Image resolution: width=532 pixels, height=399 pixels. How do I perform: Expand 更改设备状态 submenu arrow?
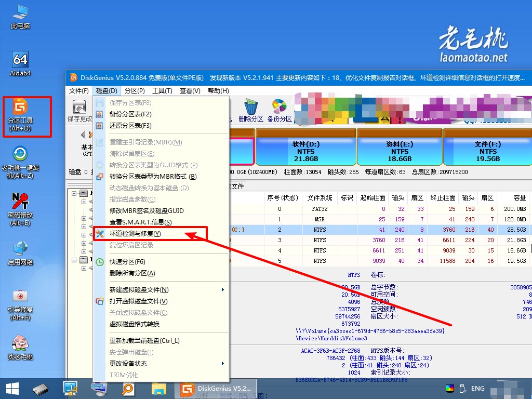click(222, 363)
